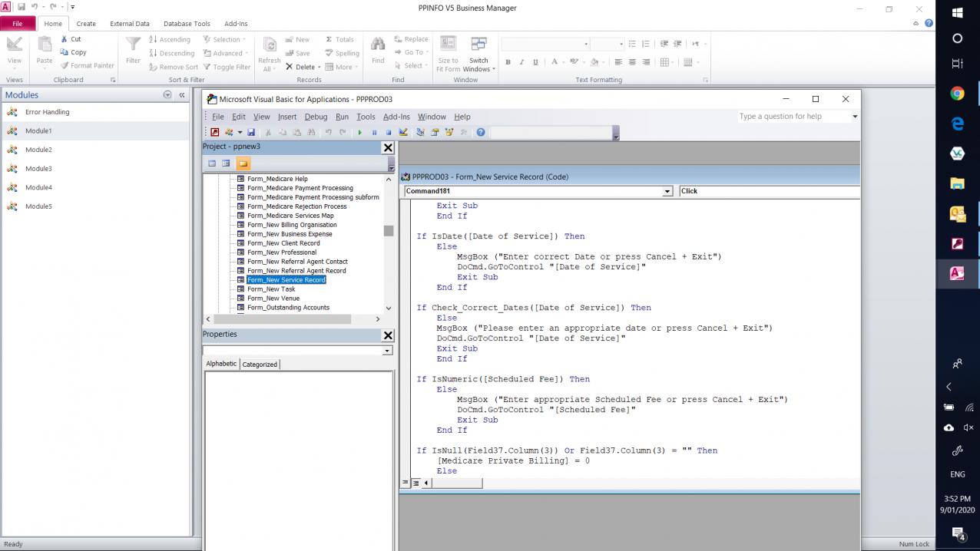Expand the Properties window object dropdown
The height and width of the screenshot is (551, 980).
(387, 351)
